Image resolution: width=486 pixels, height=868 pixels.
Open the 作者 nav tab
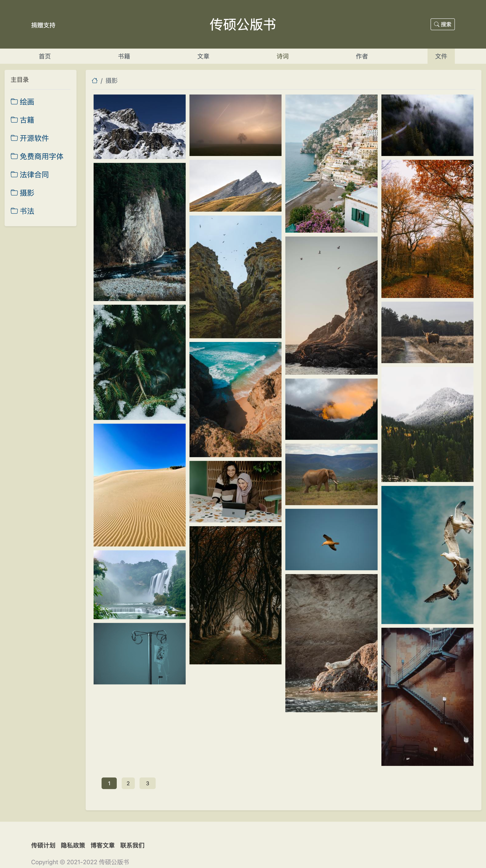pyautogui.click(x=362, y=56)
